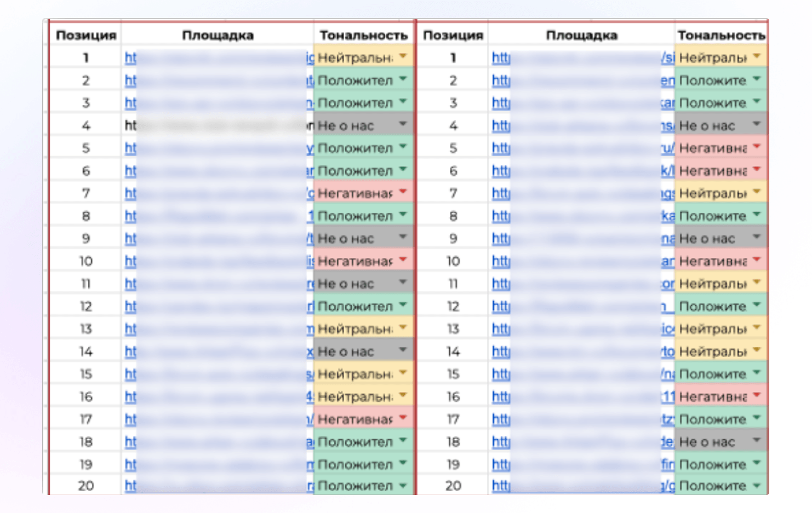Expand right table row 16 Негативная dropdown arrow
Screen dimensions: 812x513
tap(757, 395)
